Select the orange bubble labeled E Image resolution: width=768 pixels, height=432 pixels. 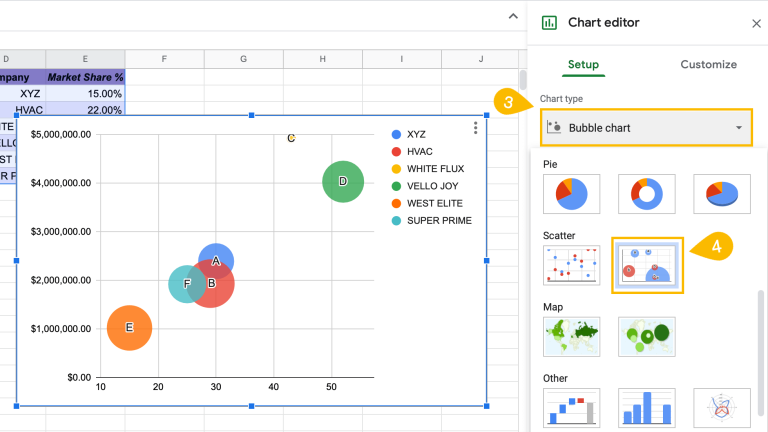(x=129, y=327)
